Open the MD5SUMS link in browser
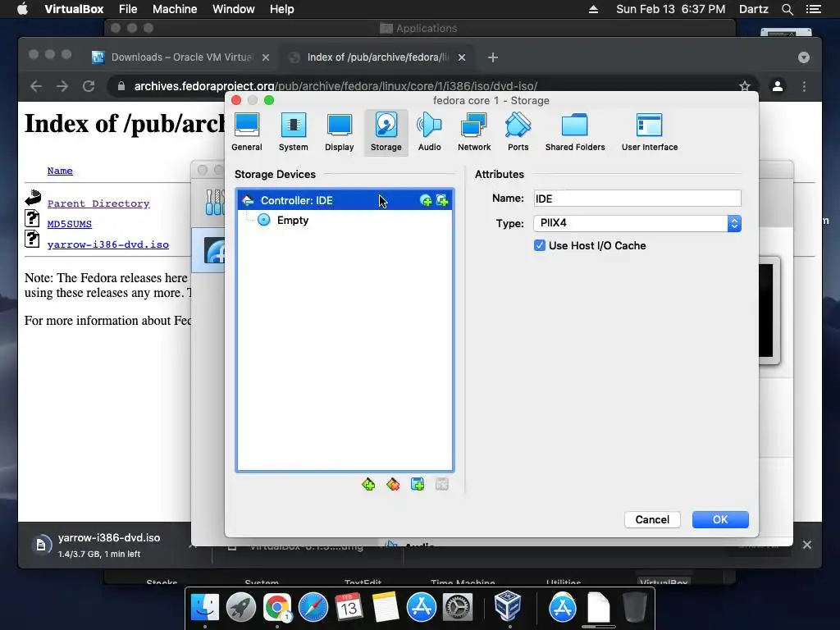Viewport: 840px width, 630px height. [69, 224]
